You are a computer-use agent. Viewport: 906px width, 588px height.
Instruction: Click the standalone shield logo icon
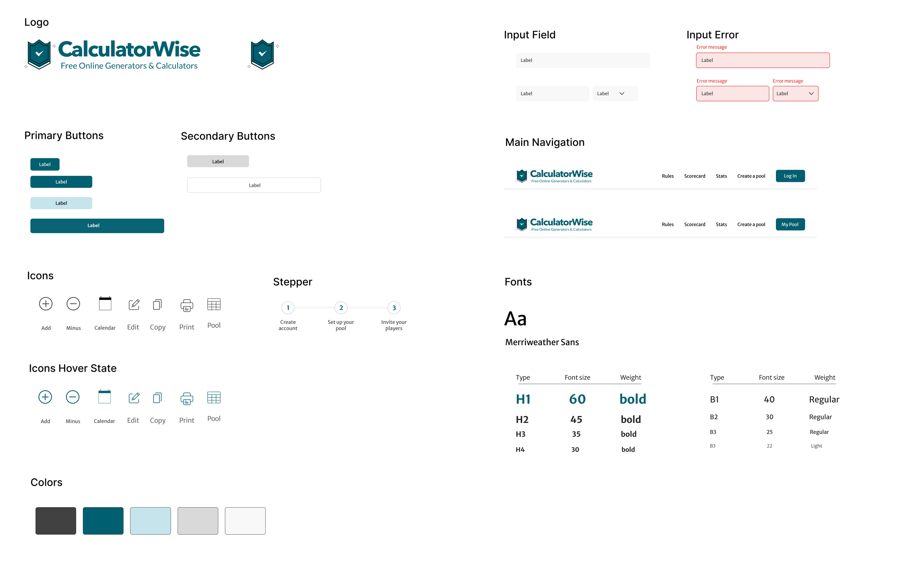tap(262, 54)
